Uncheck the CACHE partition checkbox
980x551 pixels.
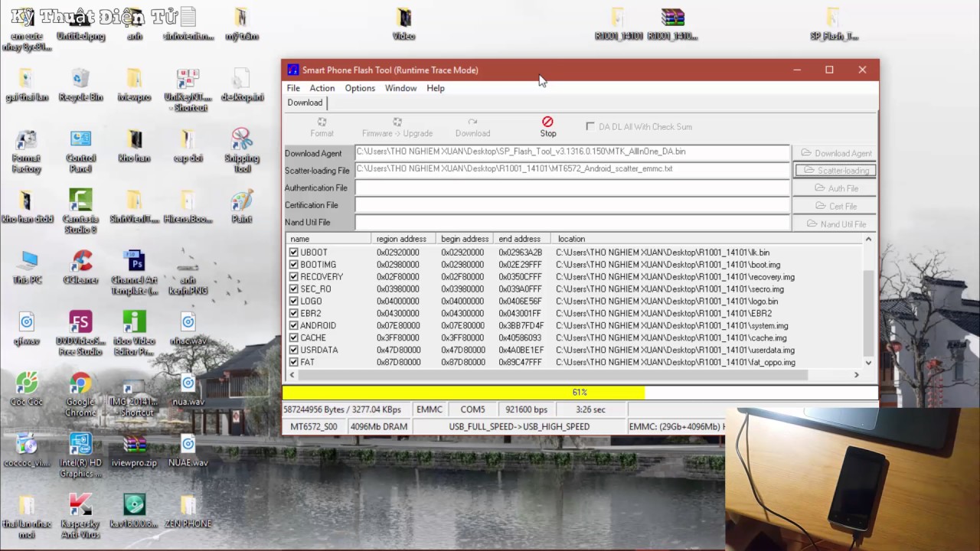[293, 337]
